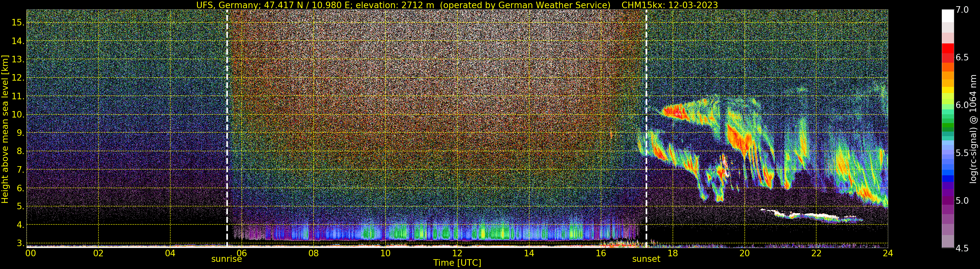Click the time axis tick '22'

[816, 253]
